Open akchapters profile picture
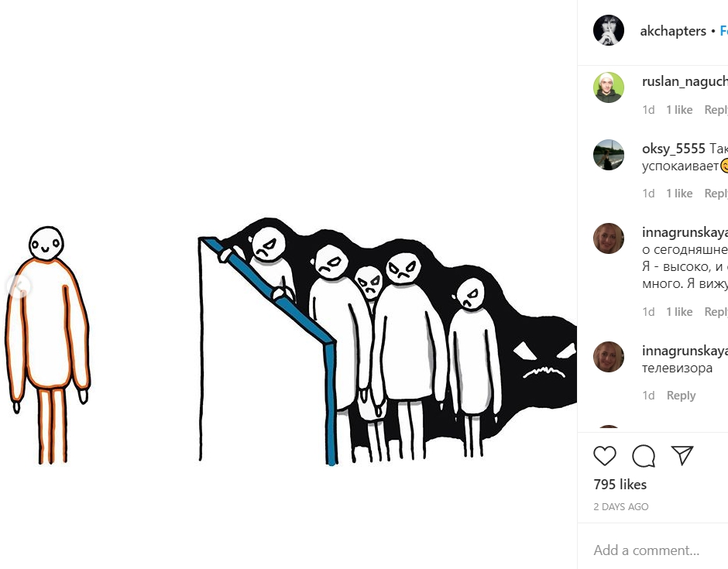This screenshot has height=569, width=728. click(608, 30)
